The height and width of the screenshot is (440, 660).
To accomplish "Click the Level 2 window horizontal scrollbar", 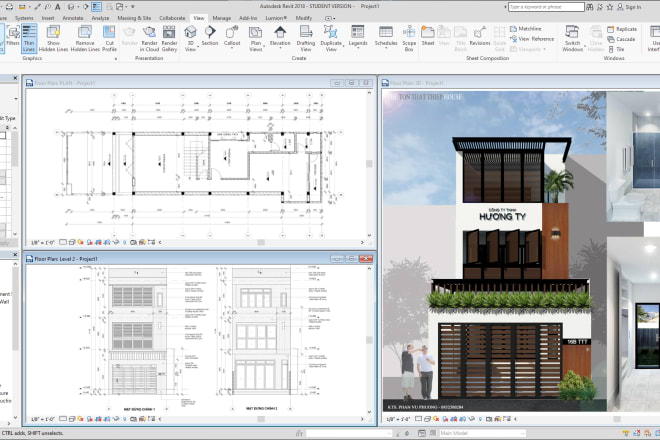I will pyautogui.click(x=261, y=419).
